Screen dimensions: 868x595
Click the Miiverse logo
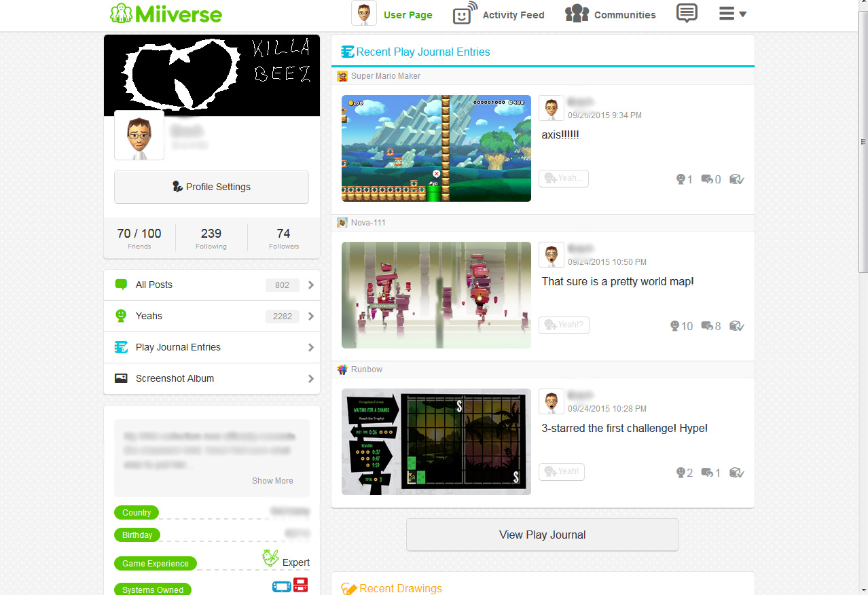[166, 14]
